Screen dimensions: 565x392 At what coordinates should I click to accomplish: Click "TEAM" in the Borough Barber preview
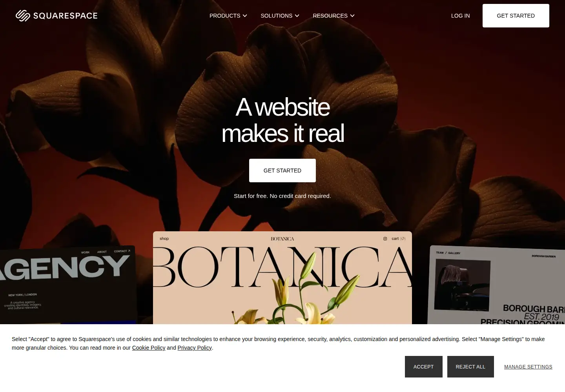440,253
